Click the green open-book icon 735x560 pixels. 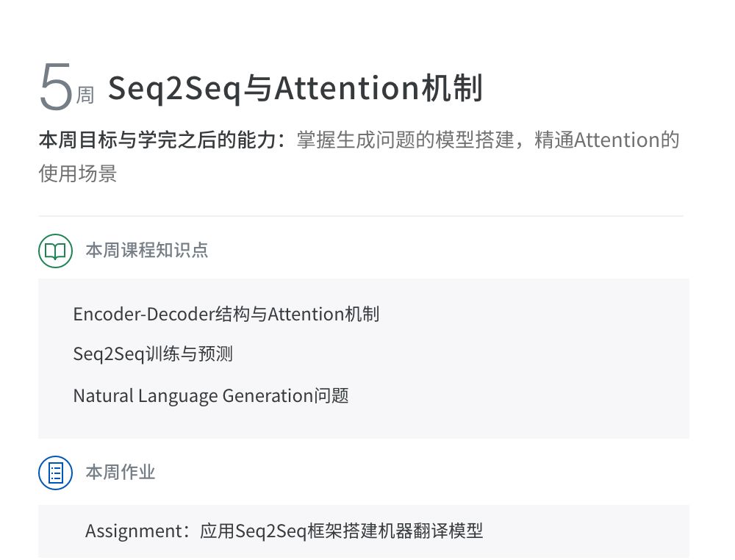coord(55,251)
